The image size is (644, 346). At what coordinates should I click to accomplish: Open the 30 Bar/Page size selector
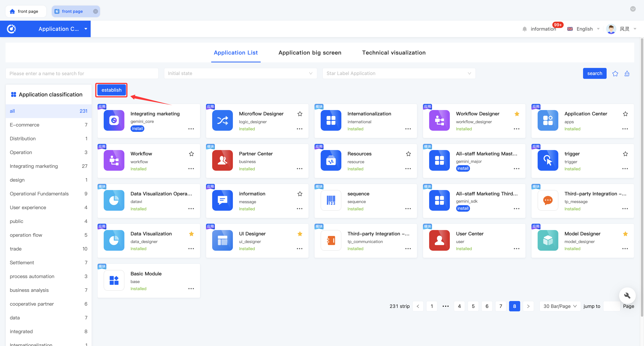(x=560, y=306)
